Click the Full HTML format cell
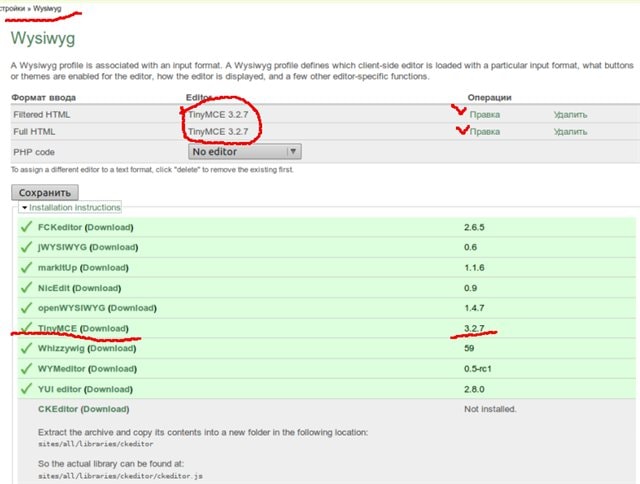Viewport: 640px width, 484px height. 34,132
